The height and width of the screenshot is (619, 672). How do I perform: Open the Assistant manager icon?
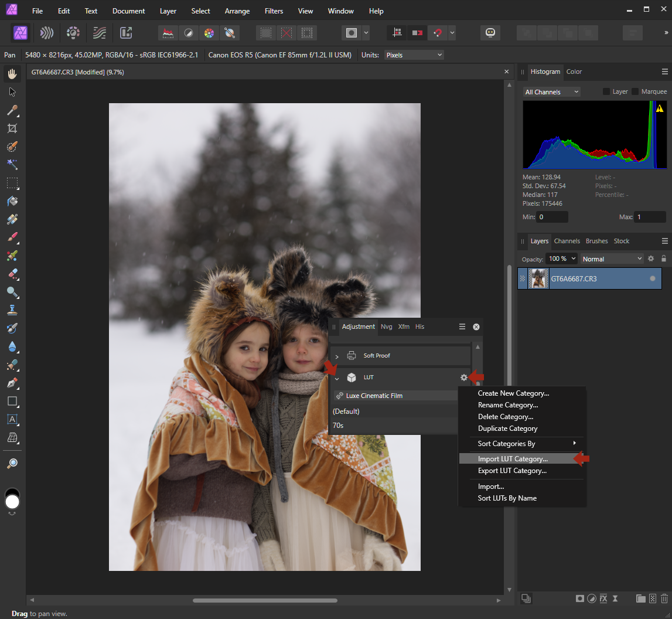click(490, 33)
